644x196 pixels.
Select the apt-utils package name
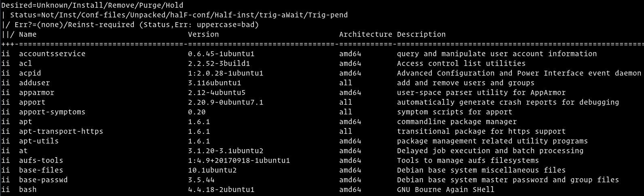[39, 141]
